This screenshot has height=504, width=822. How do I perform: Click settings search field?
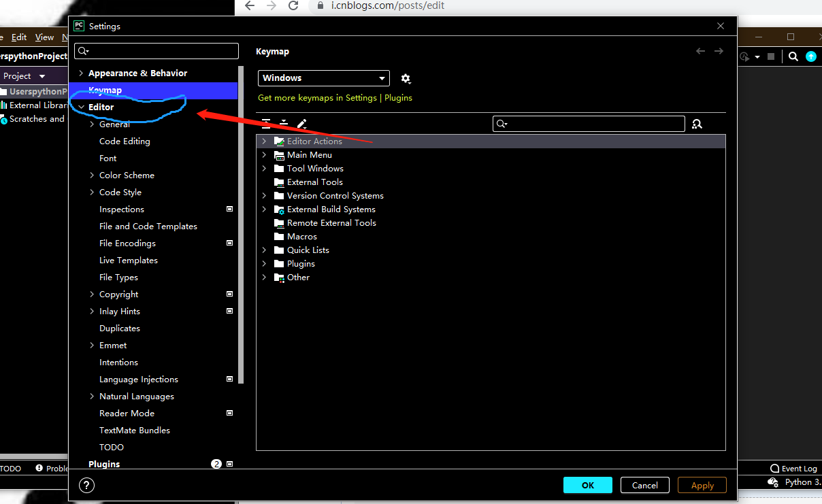click(x=157, y=51)
